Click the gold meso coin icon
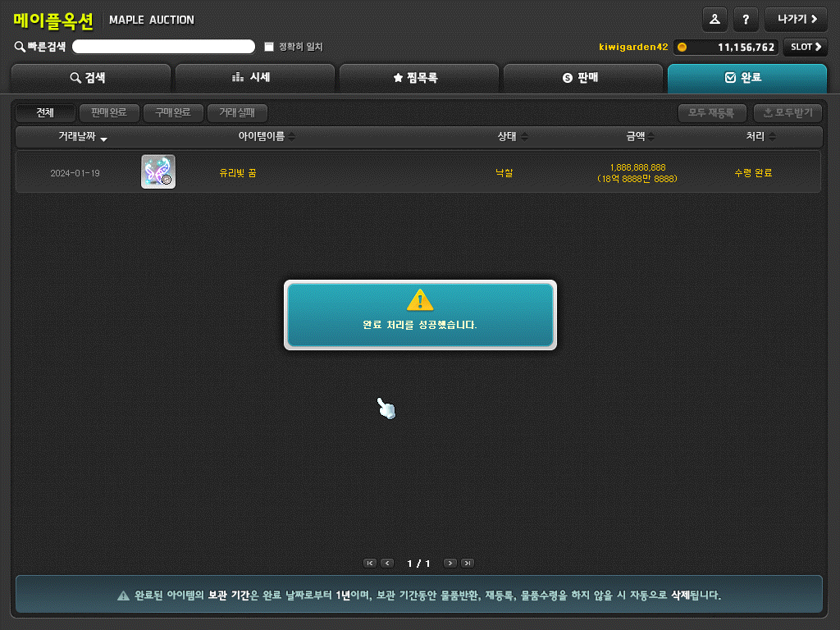Screen dimensions: 840x630 [682, 47]
